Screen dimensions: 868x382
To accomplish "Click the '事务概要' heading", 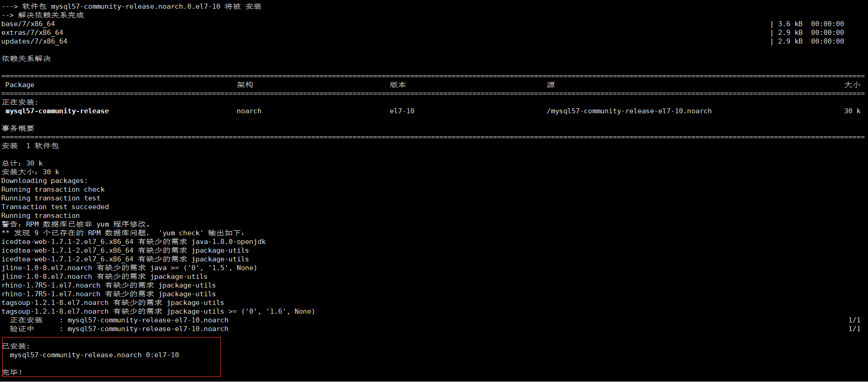I will pyautogui.click(x=18, y=128).
